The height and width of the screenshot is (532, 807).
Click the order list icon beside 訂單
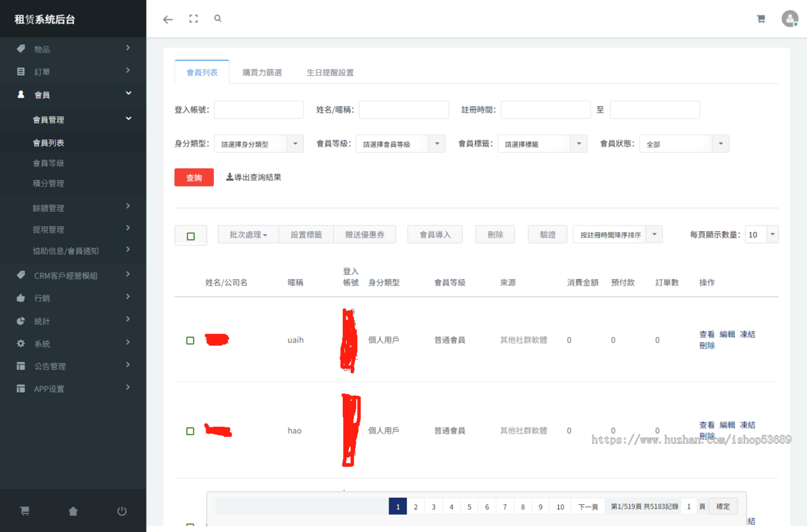[x=21, y=71]
